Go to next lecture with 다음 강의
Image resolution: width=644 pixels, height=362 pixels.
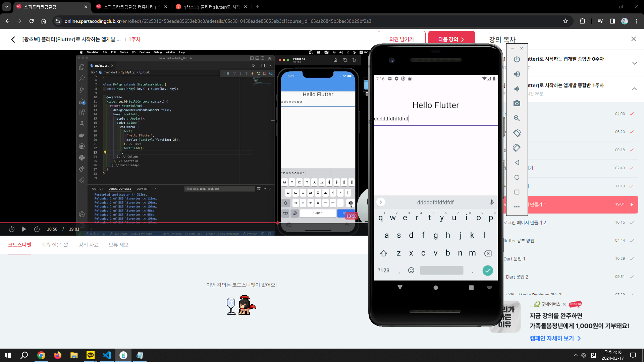click(451, 39)
